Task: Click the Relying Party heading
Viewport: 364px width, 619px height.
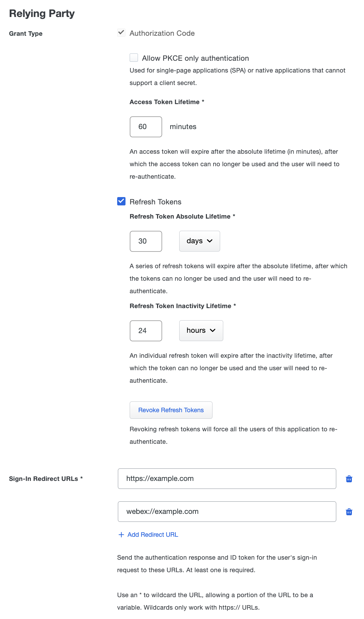Action: click(42, 14)
